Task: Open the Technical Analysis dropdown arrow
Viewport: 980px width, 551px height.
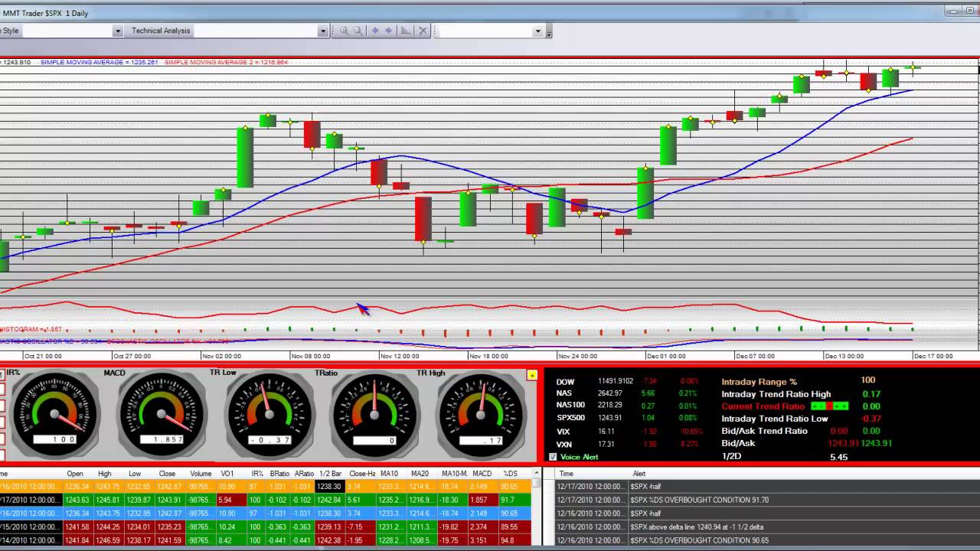Action: (323, 31)
